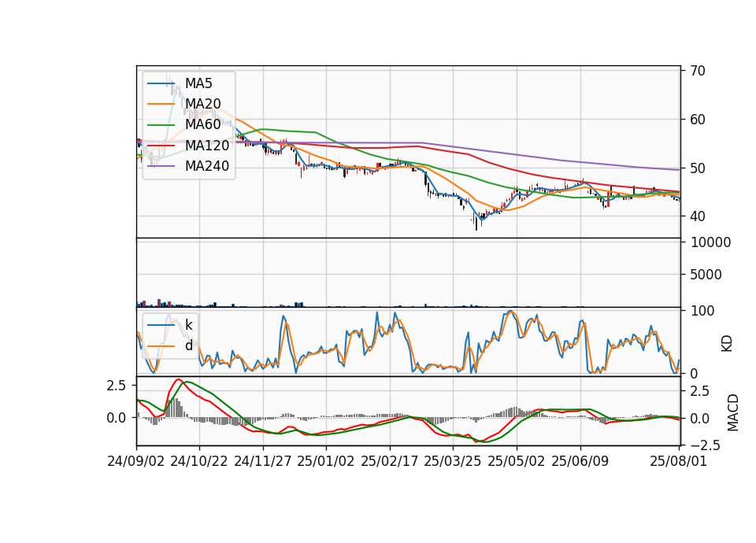Click the 24/09/02 date label
Viewport: 756px width, 543px height.
pos(136,461)
